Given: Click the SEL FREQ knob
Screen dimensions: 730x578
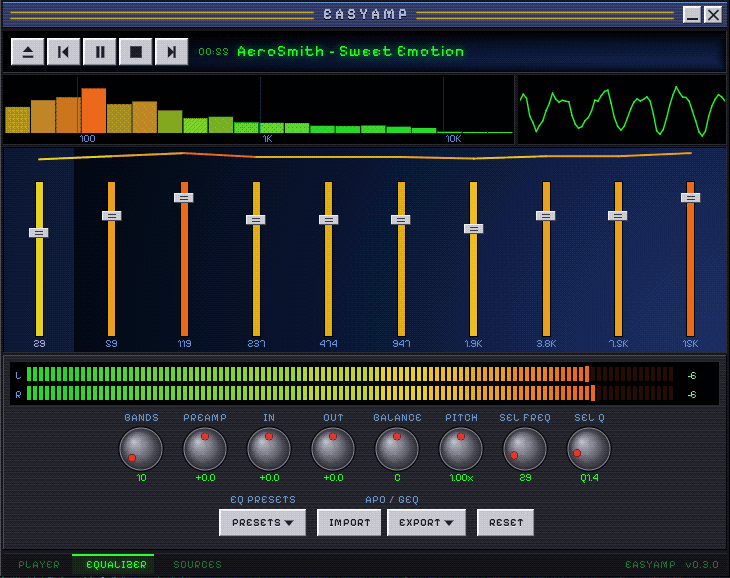Looking at the screenshot, I should 525,449.
